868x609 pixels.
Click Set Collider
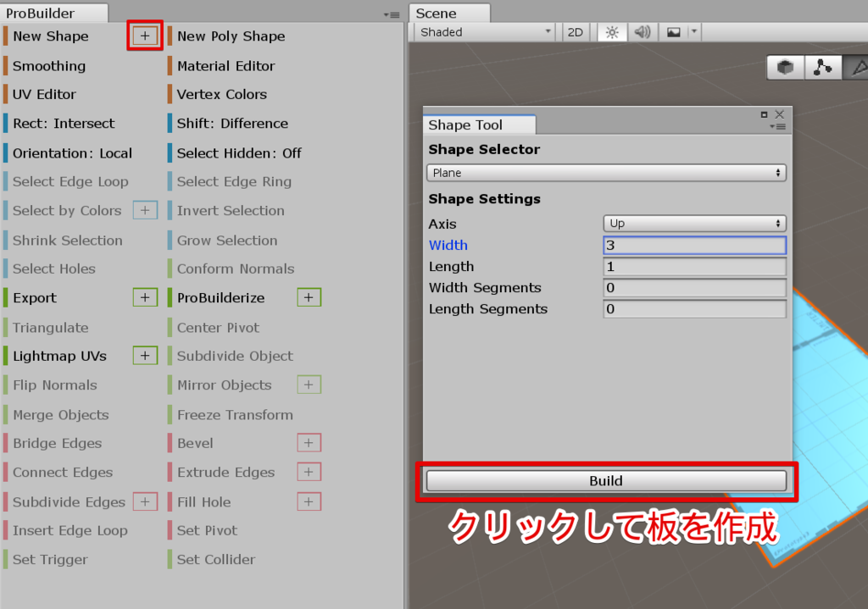pyautogui.click(x=216, y=559)
